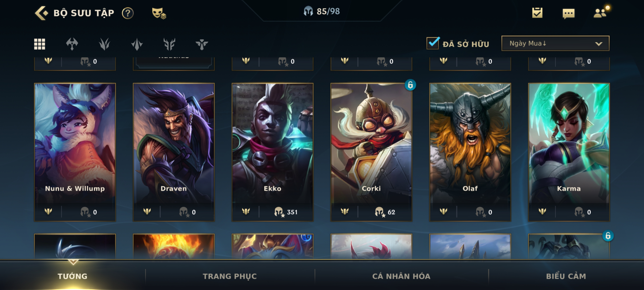The width and height of the screenshot is (644, 290).
Task: Click the chevron arrow of the sort dropdown
Action: 599,44
